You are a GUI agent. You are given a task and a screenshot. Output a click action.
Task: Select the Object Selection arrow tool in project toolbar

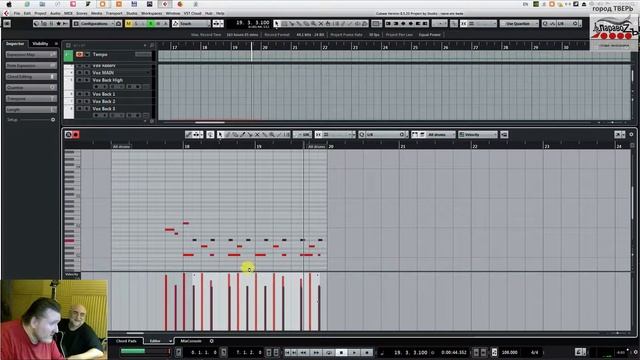click(x=277, y=24)
